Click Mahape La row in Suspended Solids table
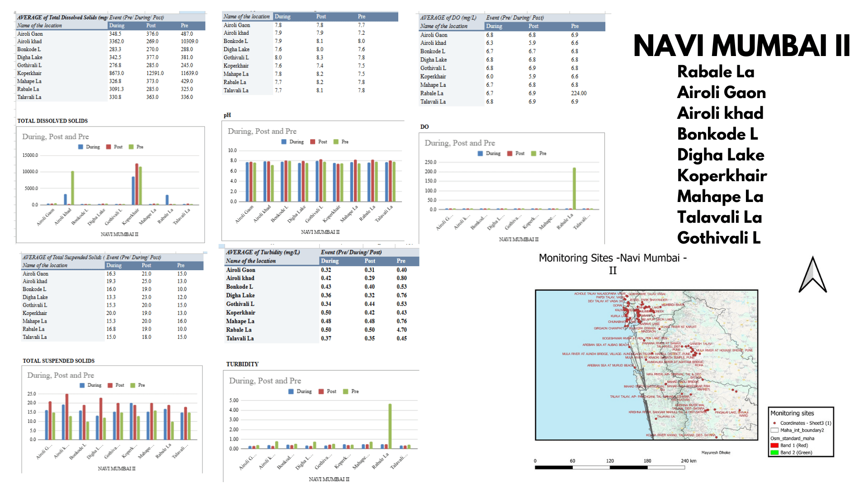Screen dimensions: 868x488 tap(113, 321)
